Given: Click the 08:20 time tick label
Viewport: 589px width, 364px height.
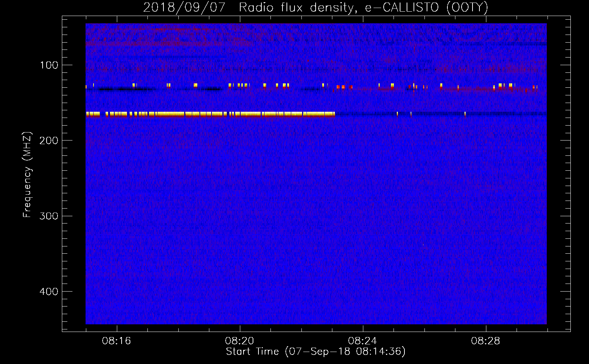Looking at the screenshot, I should (x=240, y=341).
